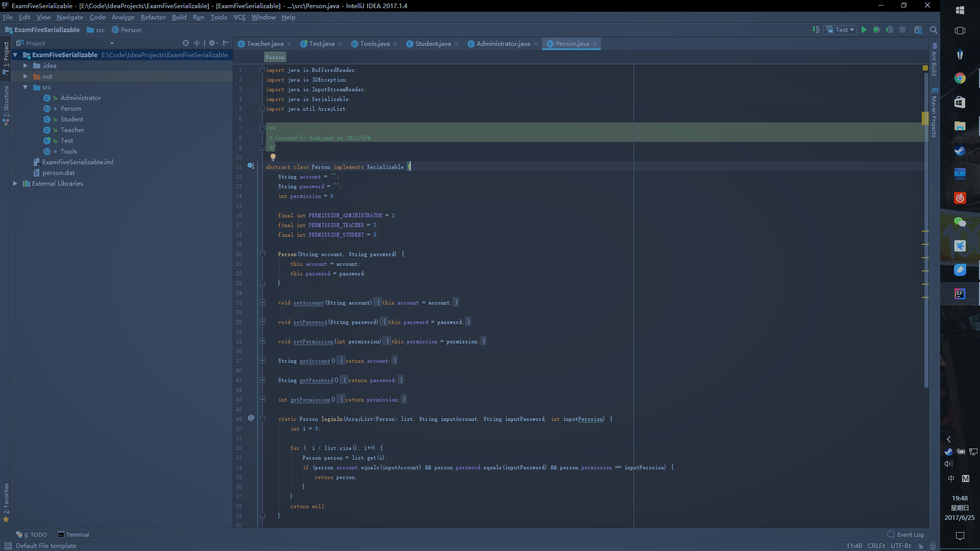Click the intention lightbulb in the editor
980x551 pixels.
click(273, 157)
